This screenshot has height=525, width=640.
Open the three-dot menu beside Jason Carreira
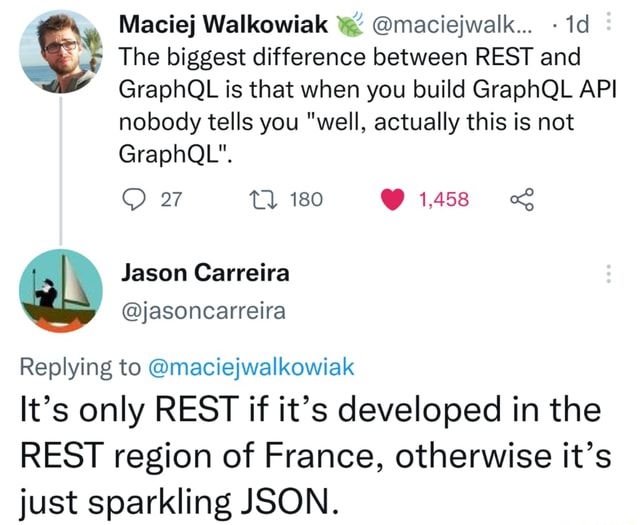tap(608, 274)
